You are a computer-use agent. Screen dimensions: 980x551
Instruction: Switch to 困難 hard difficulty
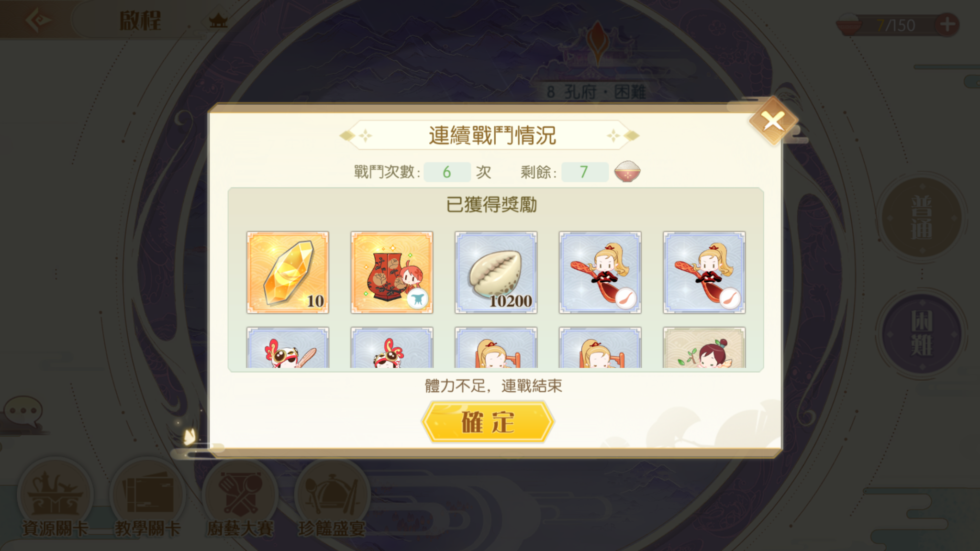click(922, 334)
